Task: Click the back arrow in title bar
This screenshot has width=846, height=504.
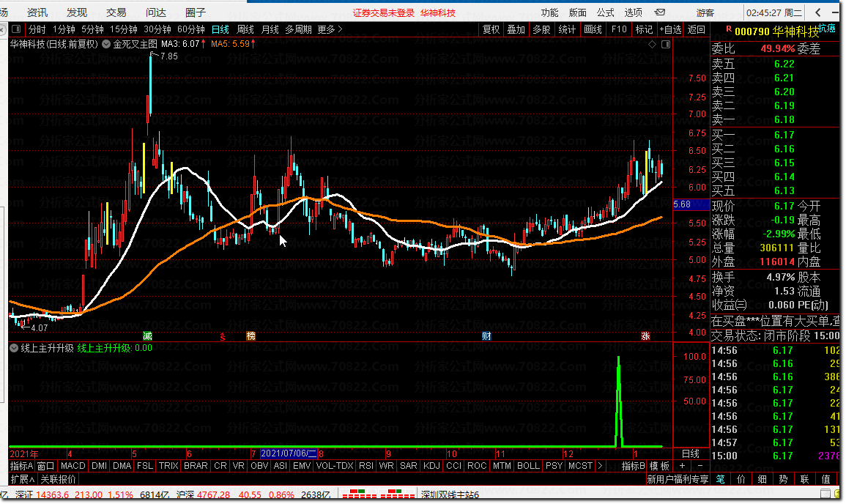Action: point(818,12)
